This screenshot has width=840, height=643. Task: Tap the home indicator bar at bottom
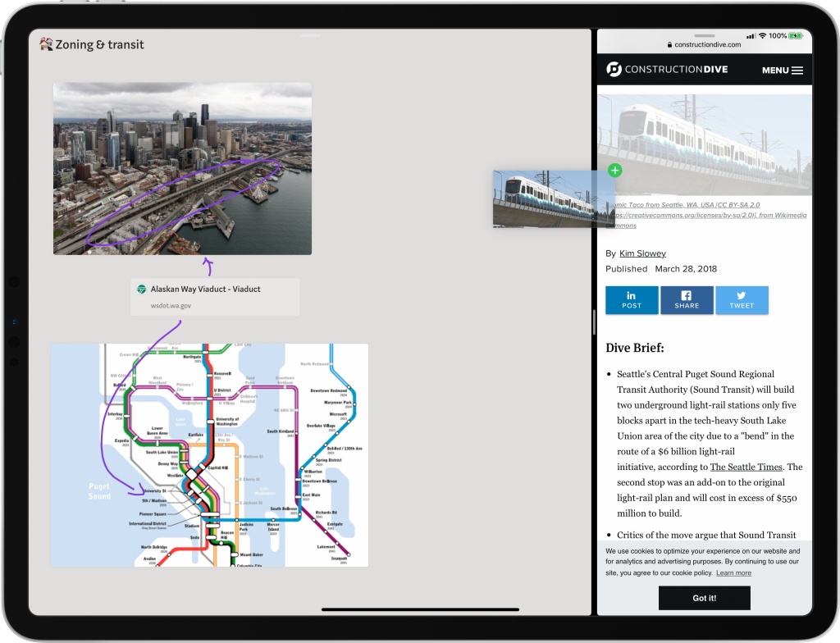coord(421,609)
